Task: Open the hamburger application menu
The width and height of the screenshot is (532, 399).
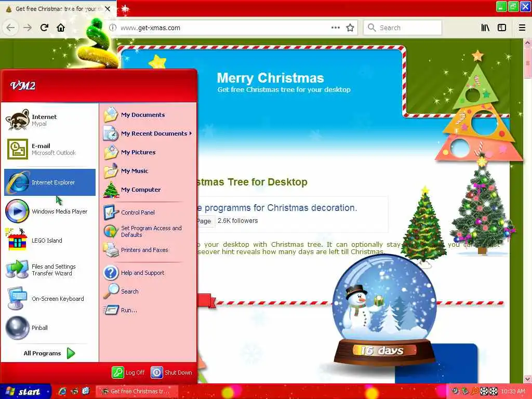Action: click(x=522, y=28)
